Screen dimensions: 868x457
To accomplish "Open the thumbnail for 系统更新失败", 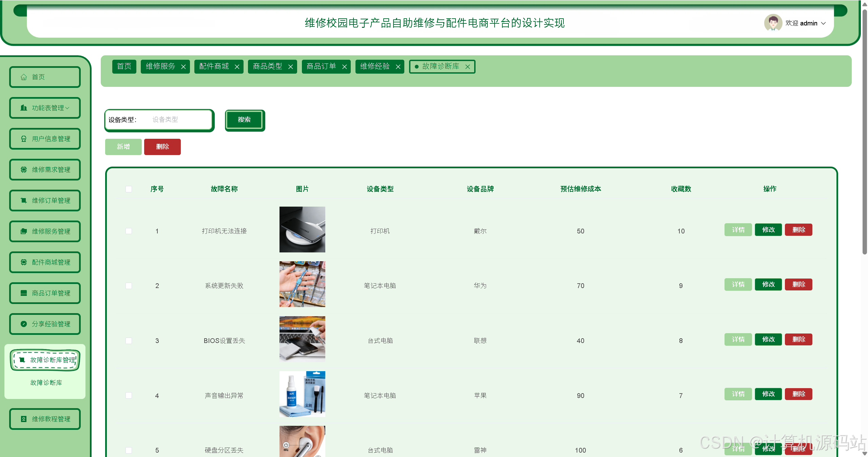I will (x=302, y=284).
